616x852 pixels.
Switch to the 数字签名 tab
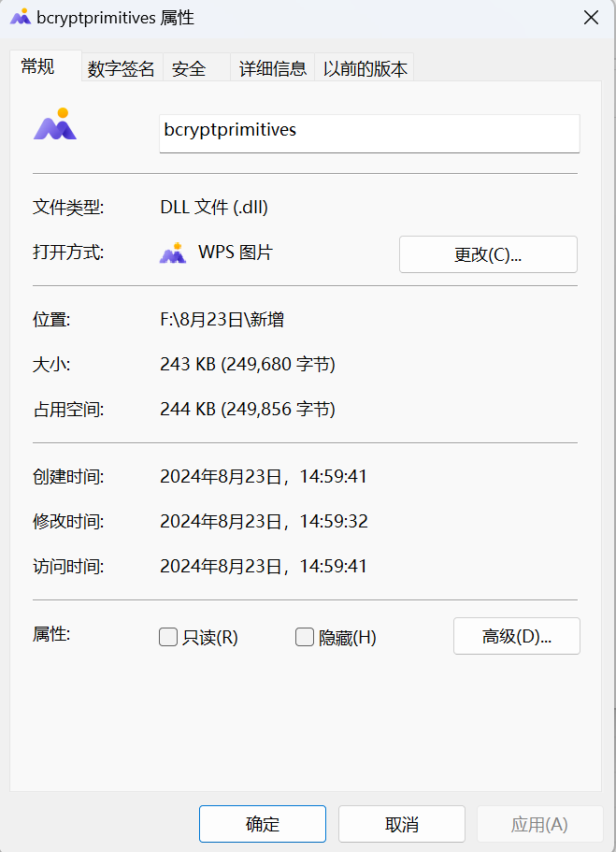[122, 68]
